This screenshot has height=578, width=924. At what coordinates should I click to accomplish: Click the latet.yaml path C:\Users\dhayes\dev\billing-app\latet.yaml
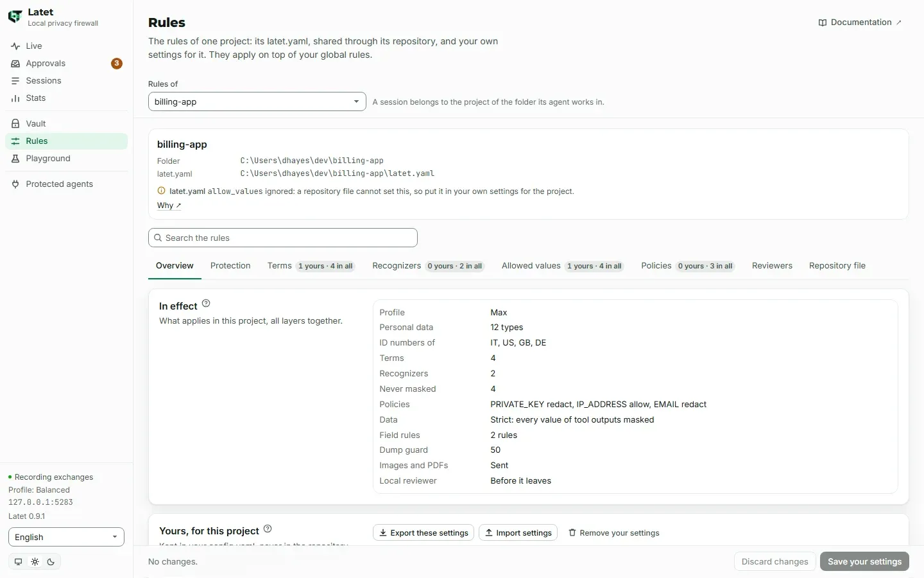[x=338, y=173]
